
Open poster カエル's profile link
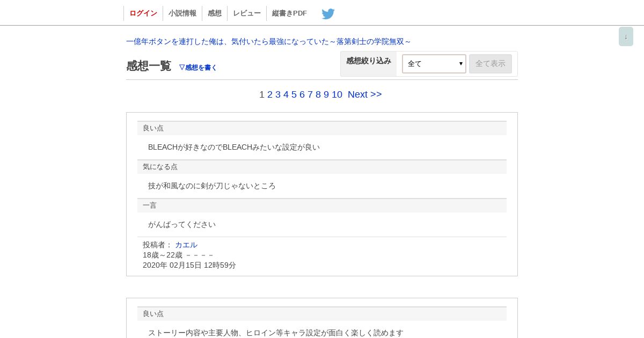tap(186, 245)
